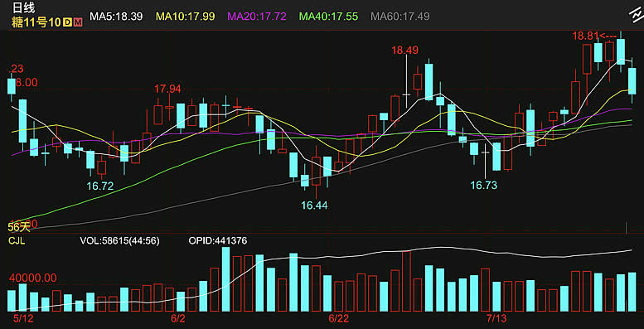Tap the 18.49 peak price label
The width and height of the screenshot is (644, 329).
coord(404,51)
